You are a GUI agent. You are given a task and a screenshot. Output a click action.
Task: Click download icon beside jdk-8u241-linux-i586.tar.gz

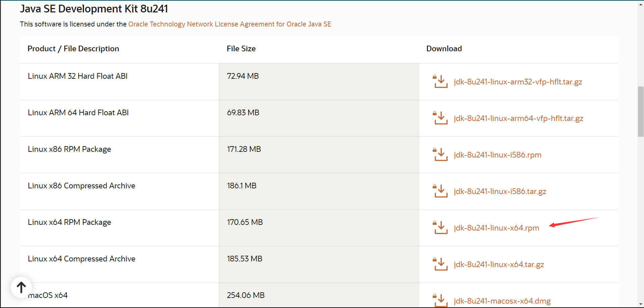[440, 191]
